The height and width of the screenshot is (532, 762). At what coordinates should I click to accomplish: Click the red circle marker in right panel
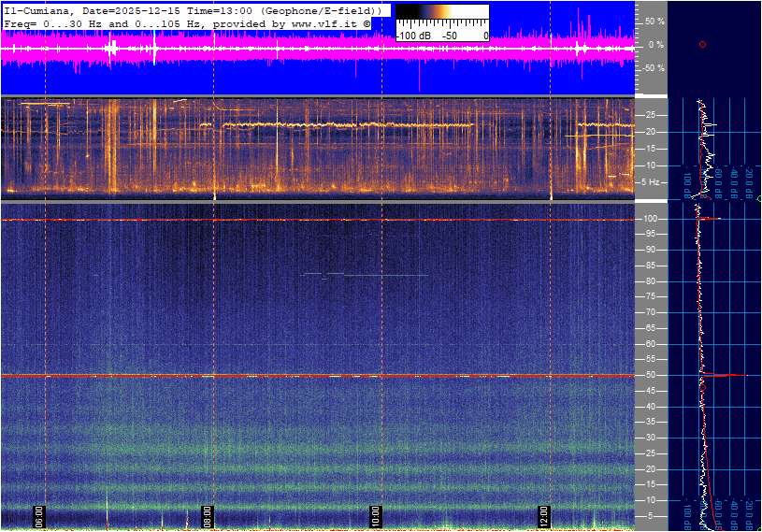point(702,44)
